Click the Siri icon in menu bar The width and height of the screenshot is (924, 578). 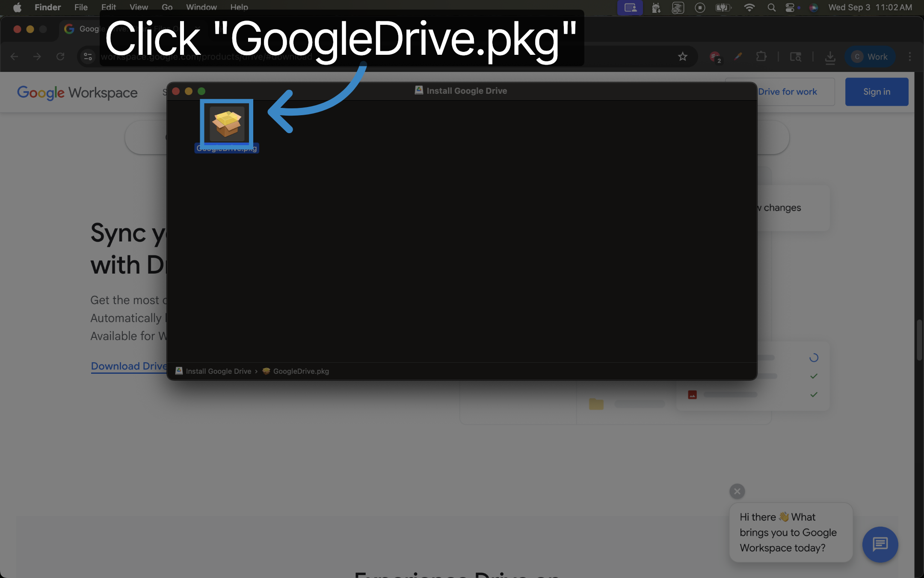(814, 8)
